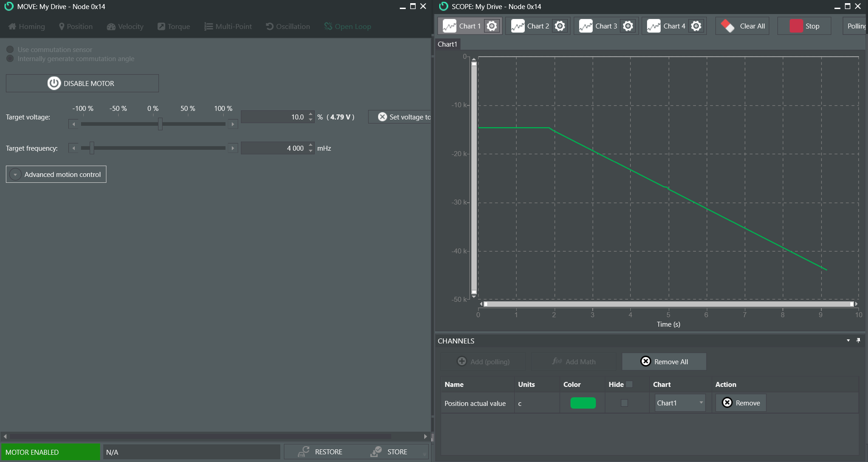Click the green color swatch for Position actual value

[583, 403]
